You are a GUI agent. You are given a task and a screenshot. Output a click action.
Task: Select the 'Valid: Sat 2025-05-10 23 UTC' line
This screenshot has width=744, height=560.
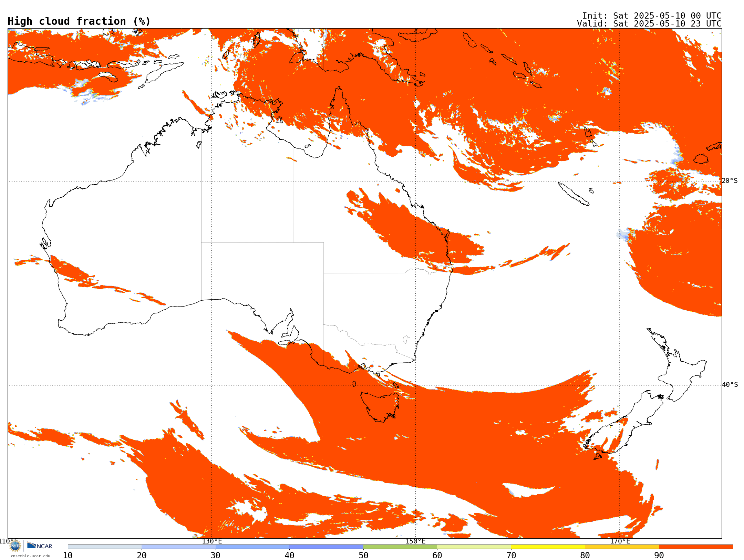(649, 24)
